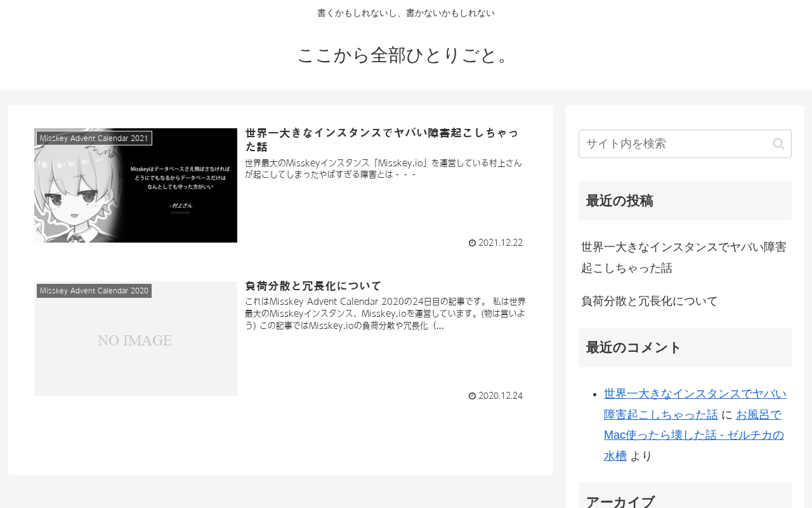Screen dimensions: 812x508
Task: Open article title 負荷分散と冗長化について
Action: (x=313, y=286)
